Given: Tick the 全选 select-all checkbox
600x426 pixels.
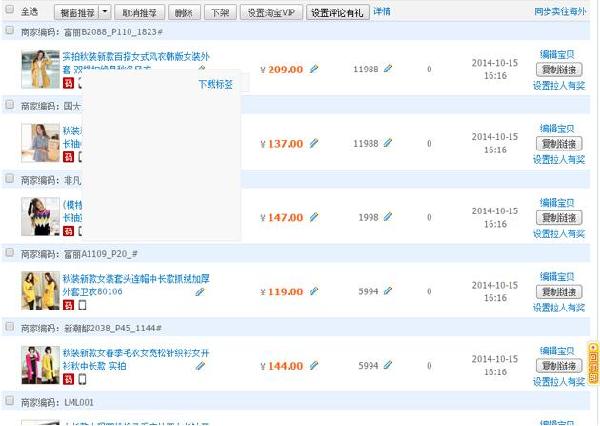Looking at the screenshot, I should point(9,12).
